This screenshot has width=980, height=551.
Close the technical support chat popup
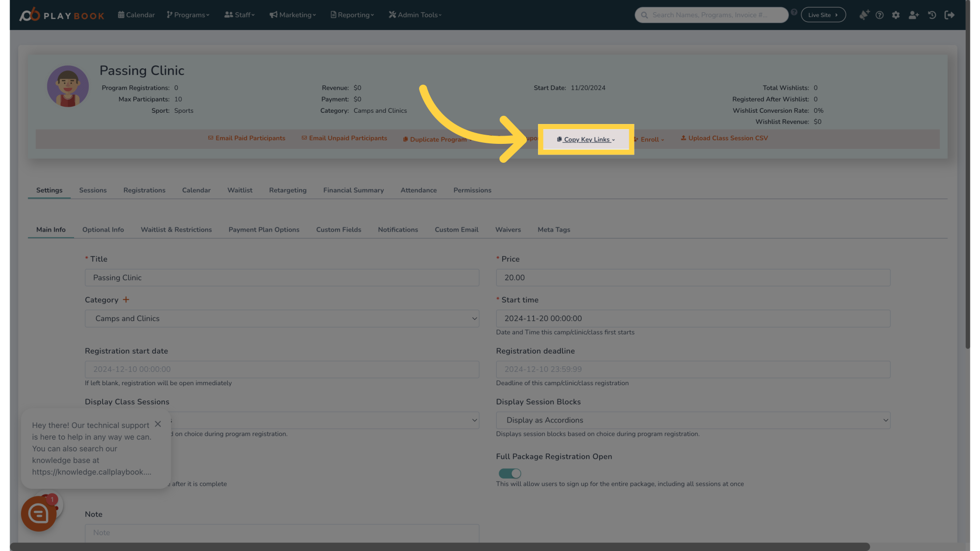click(158, 424)
